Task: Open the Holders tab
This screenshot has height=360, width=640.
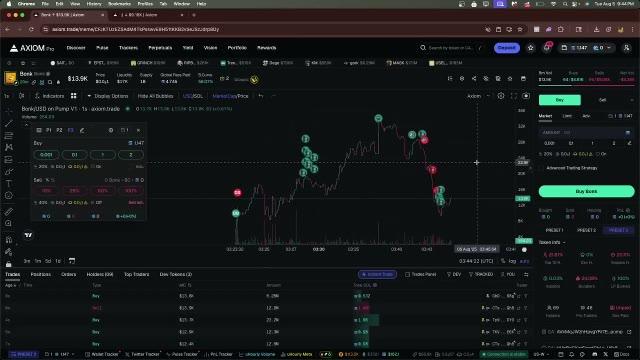Action: (x=100, y=274)
